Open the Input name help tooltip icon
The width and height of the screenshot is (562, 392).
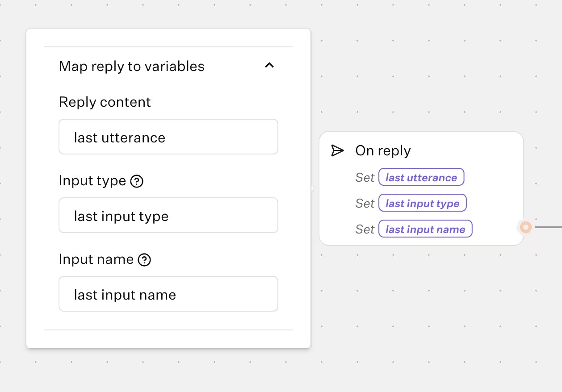143,260
